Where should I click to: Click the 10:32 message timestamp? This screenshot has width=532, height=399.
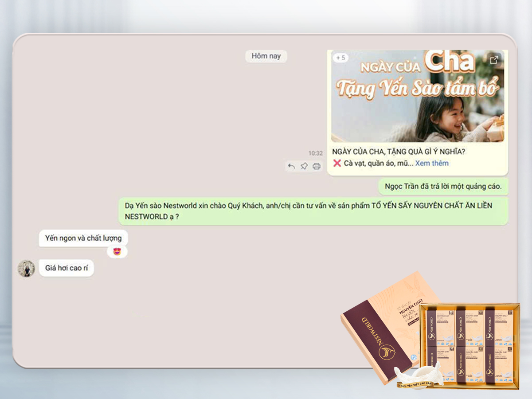tap(316, 153)
